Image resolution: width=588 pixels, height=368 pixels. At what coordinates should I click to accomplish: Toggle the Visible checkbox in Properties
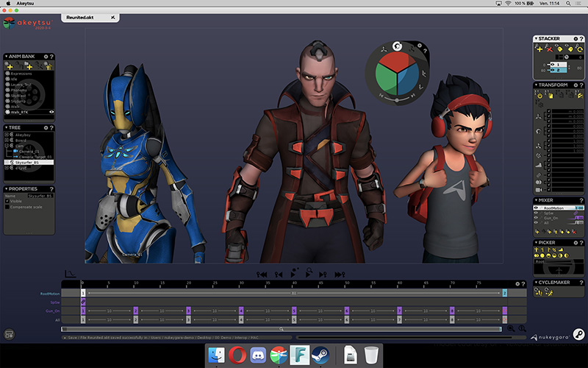tap(7, 201)
